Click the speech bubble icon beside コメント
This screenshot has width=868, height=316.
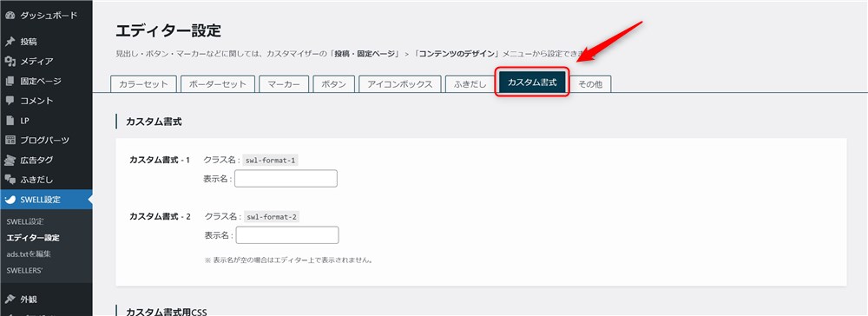[x=10, y=101]
